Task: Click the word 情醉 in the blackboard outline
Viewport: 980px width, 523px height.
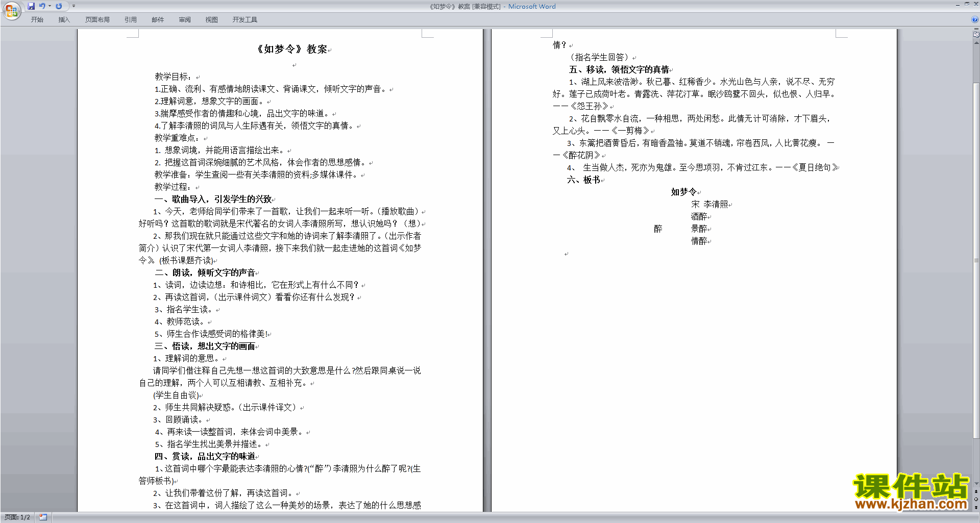Action: 699,241
